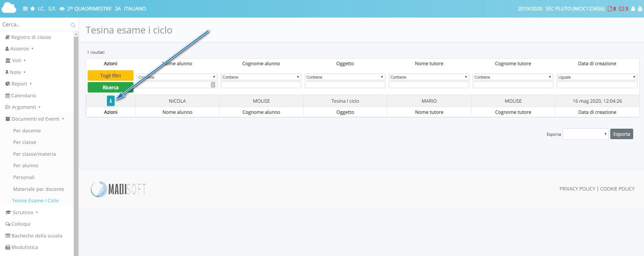This screenshot has width=644, height=256.
Task: Click the icon inside the Nome alunno filter field
Action: point(213,85)
